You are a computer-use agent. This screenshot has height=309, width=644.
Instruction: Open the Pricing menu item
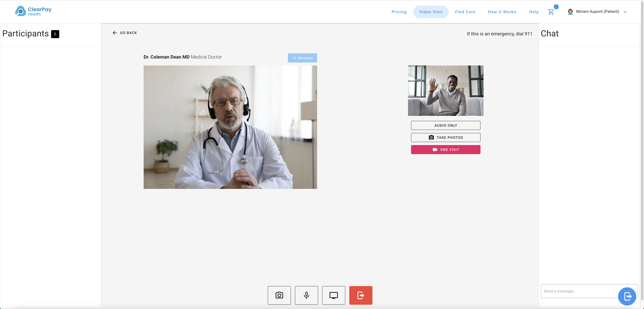(399, 12)
